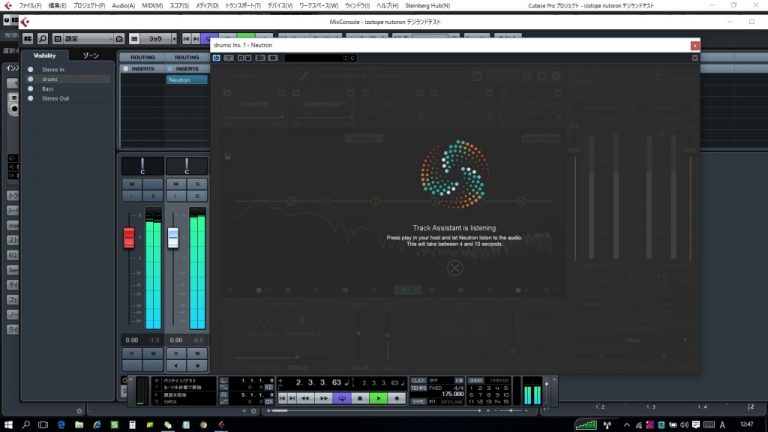
Task: Toggle the CLICK metronome button
Action: coord(418,380)
